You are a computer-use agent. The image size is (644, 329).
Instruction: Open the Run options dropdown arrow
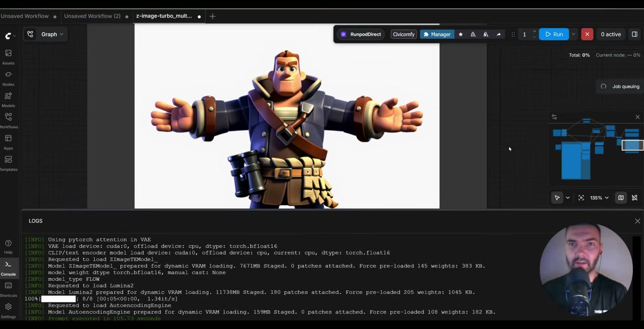click(573, 34)
